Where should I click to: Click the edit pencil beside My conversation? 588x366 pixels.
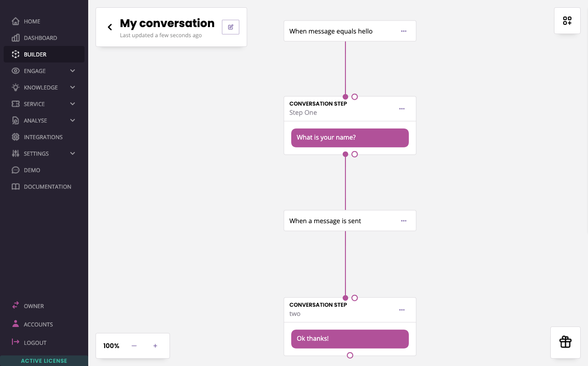pyautogui.click(x=230, y=27)
